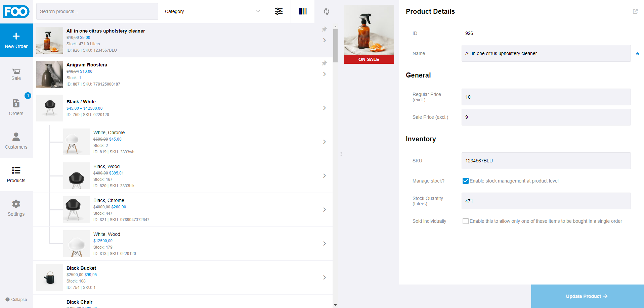
Task: Pin the Anigram Roostera product
Action: tap(325, 63)
